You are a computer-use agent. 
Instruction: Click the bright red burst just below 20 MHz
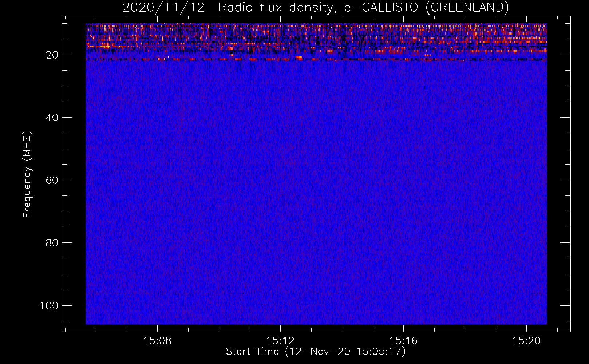pos(299,58)
